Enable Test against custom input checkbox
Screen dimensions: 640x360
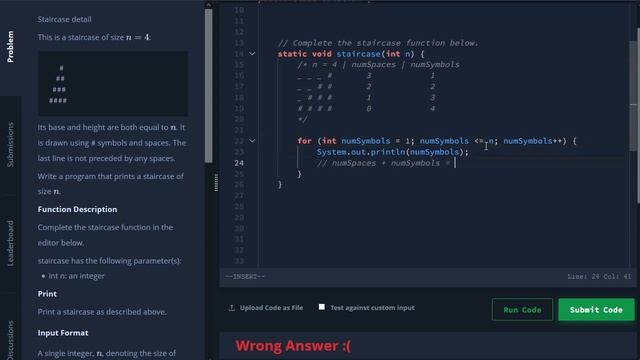322,307
